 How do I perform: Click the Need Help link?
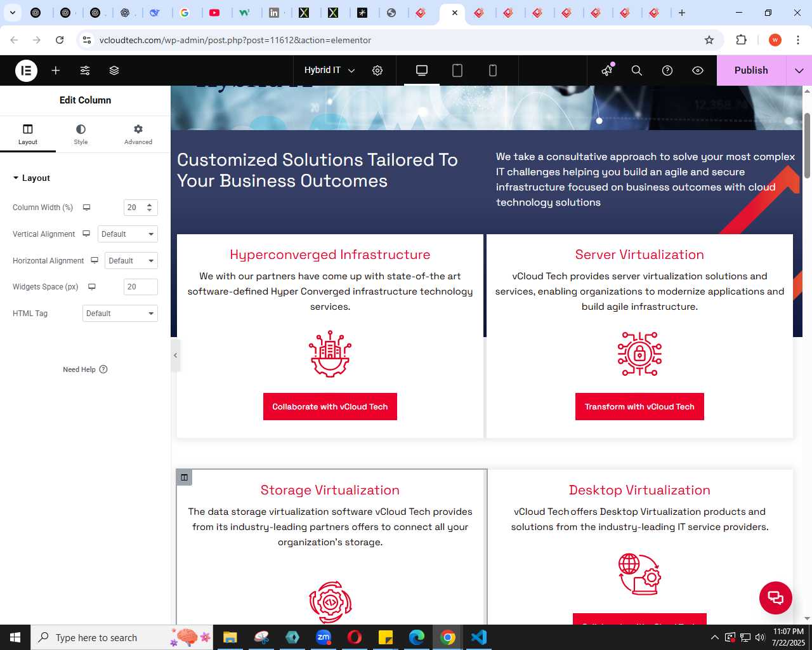coord(85,369)
